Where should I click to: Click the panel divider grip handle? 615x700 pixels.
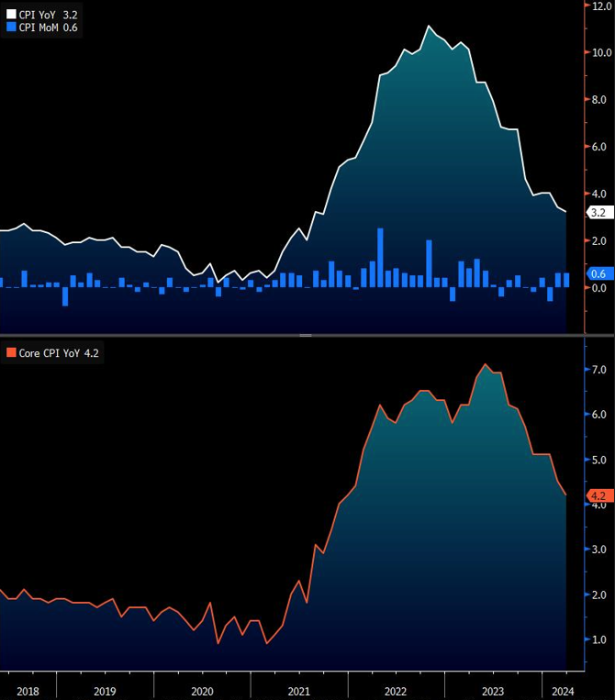pyautogui.click(x=306, y=335)
